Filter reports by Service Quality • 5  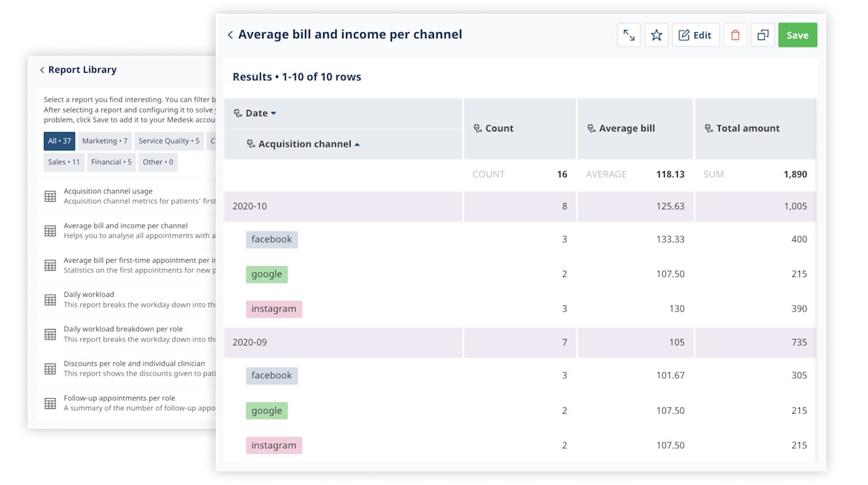point(169,141)
